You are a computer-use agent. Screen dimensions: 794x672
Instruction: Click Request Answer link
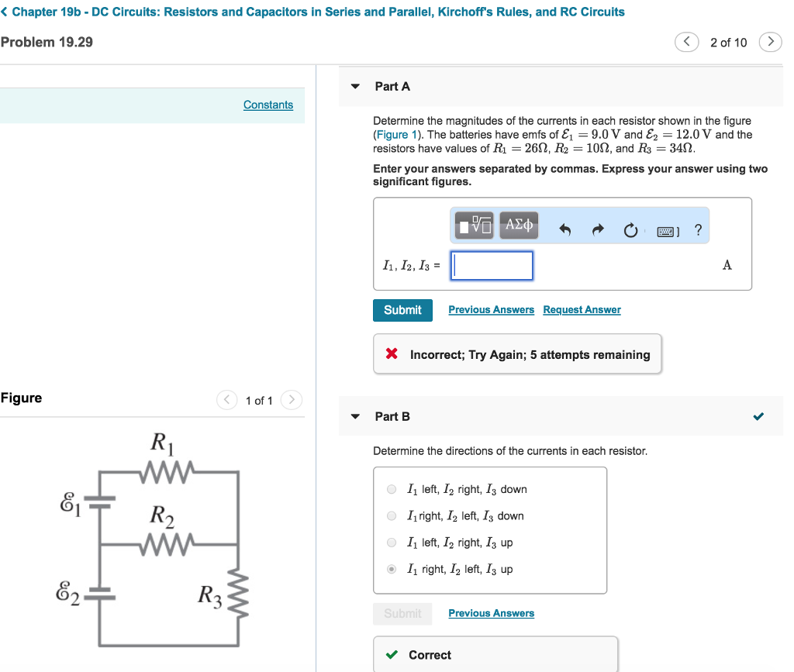pos(582,310)
